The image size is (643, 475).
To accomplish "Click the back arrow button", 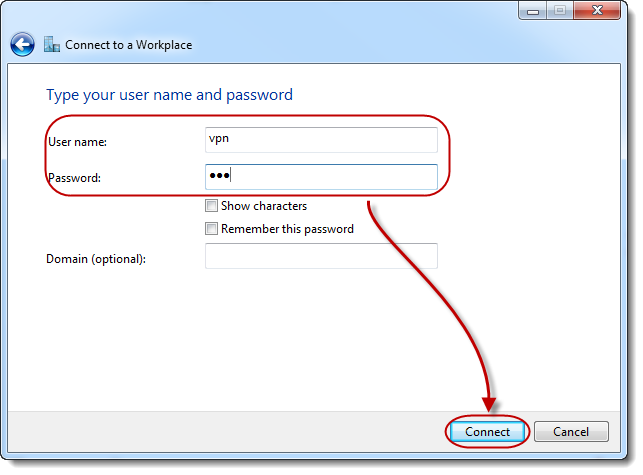I will tap(22, 45).
